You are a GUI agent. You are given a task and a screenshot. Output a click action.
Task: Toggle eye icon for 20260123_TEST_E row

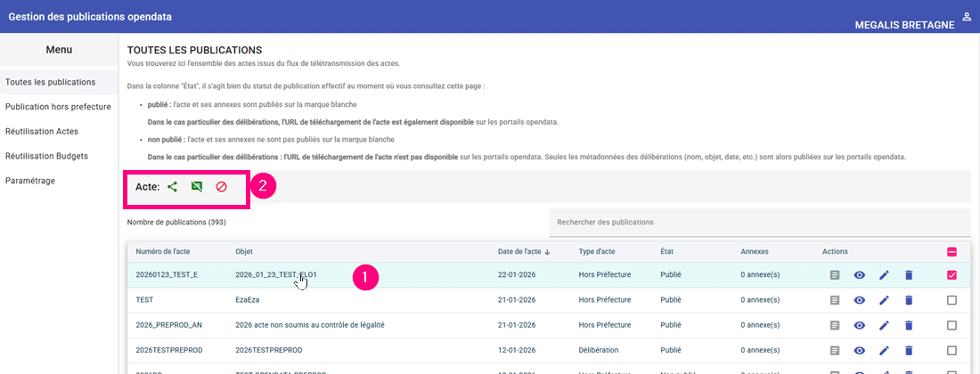[x=860, y=275]
